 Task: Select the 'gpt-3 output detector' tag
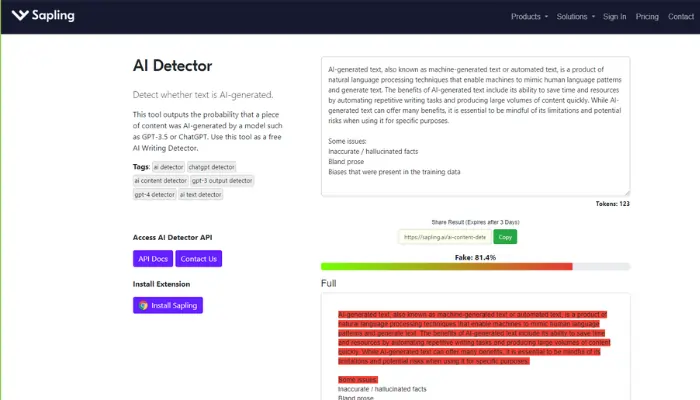222,181
